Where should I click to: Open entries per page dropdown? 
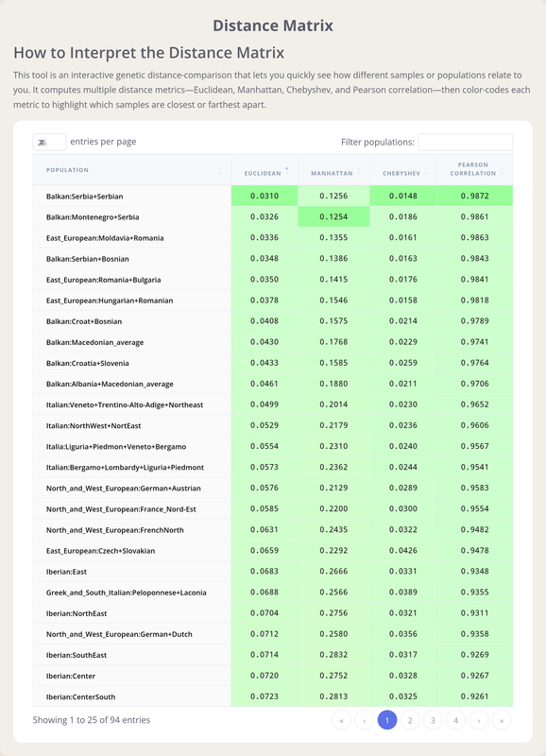click(x=49, y=143)
